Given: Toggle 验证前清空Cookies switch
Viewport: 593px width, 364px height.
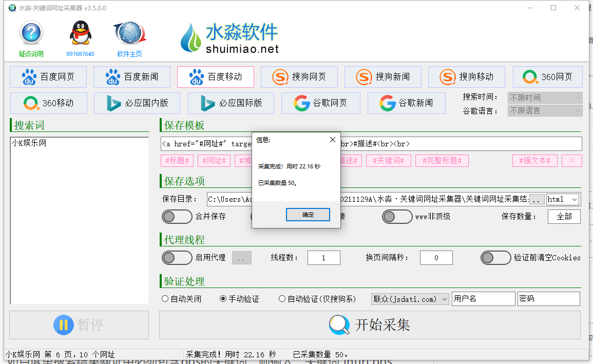Looking at the screenshot, I should [495, 258].
